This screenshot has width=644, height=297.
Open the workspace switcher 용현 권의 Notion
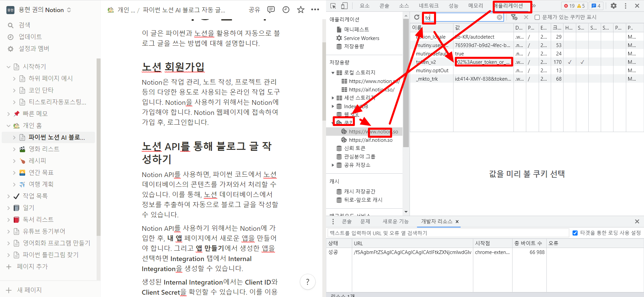coord(39,10)
